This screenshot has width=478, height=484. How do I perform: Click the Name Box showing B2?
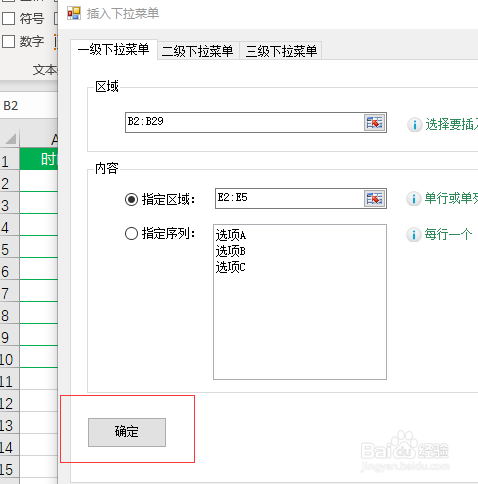pos(29,106)
